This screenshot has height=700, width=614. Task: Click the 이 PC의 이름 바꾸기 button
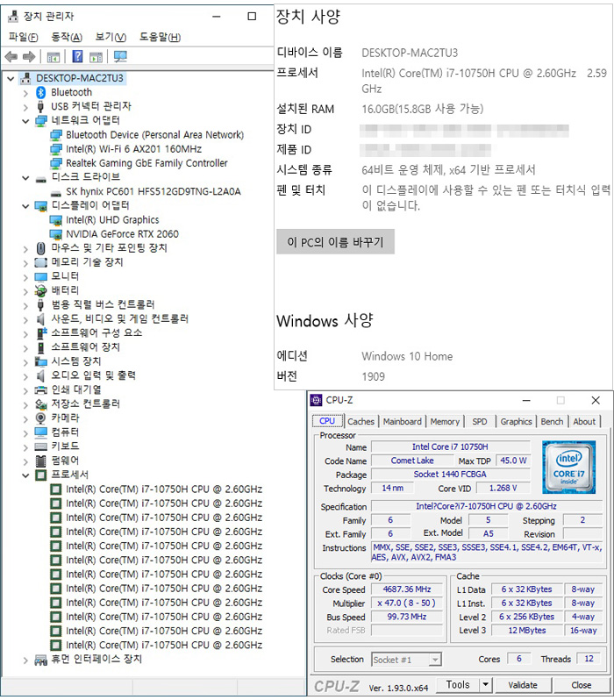point(335,242)
